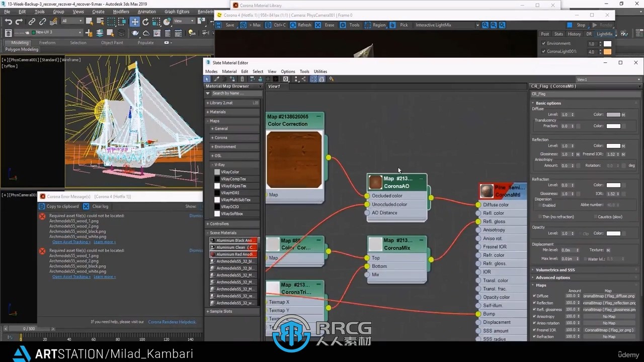Toggle the Parameter Editor panel icon
The image size is (644, 362).
(321, 79)
